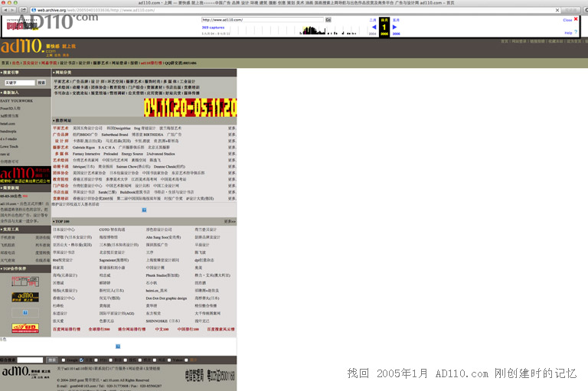Open the 中文100 ranking link

162,329
